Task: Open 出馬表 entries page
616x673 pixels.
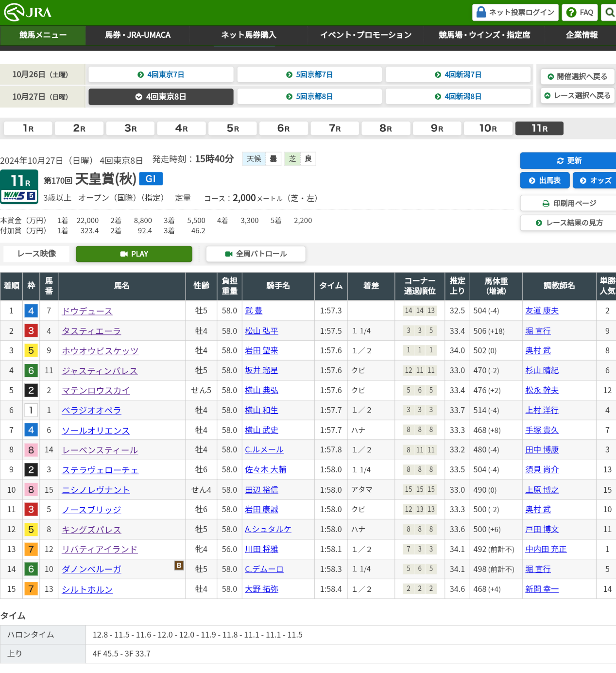Action: (x=545, y=180)
